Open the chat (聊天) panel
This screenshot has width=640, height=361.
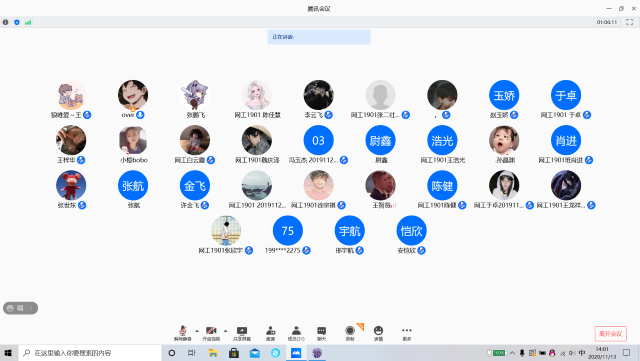pos(322,333)
